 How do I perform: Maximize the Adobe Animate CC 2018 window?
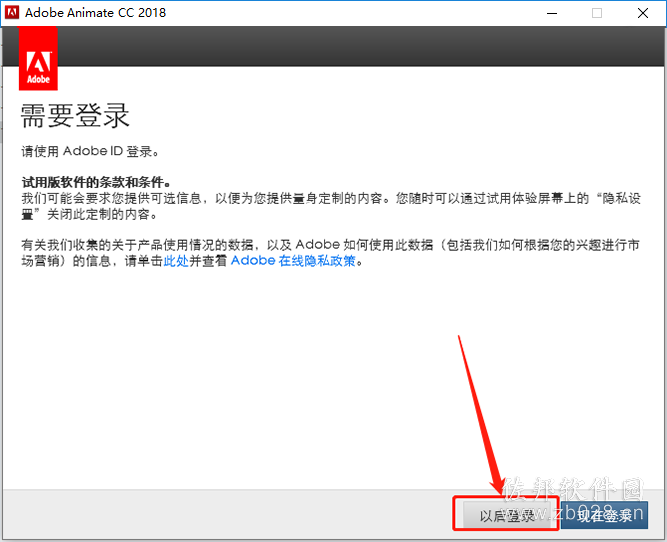(x=597, y=13)
